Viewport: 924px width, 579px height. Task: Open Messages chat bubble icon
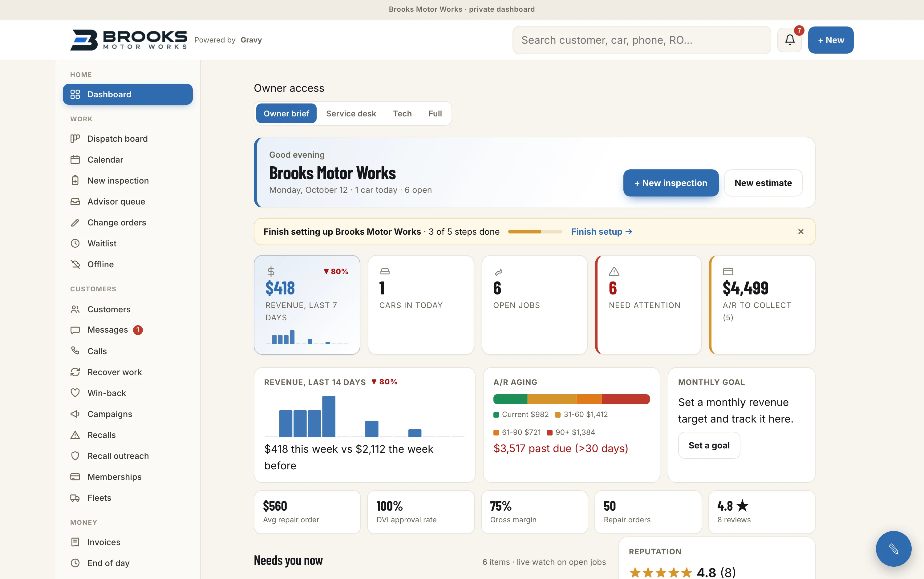tap(75, 330)
